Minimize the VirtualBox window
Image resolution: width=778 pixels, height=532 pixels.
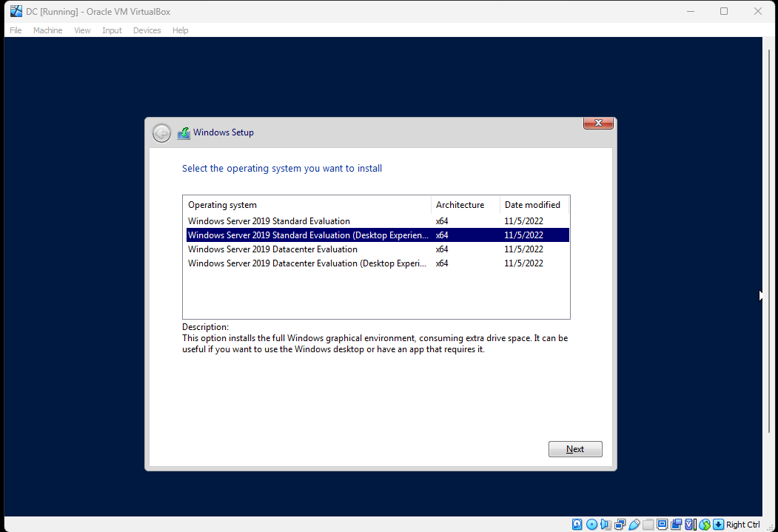690,11
